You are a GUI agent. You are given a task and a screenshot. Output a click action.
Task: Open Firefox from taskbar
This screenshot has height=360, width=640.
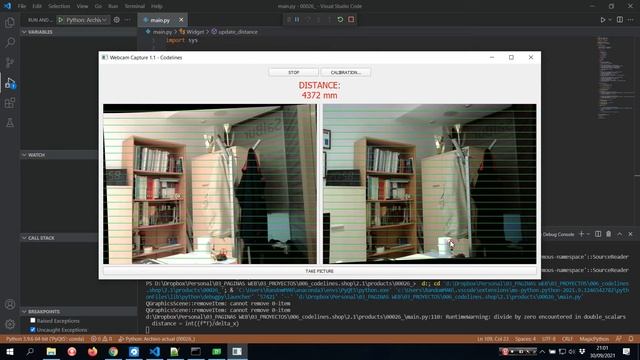[93, 351]
